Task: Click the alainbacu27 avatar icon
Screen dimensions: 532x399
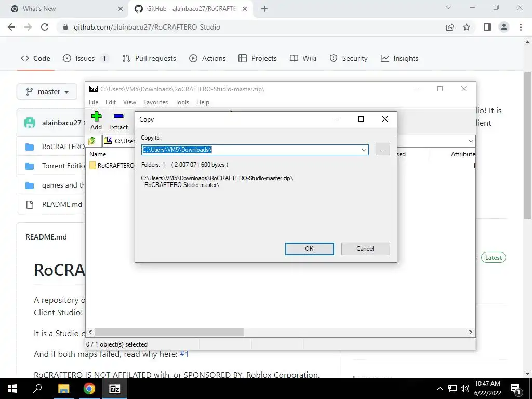Action: point(30,123)
